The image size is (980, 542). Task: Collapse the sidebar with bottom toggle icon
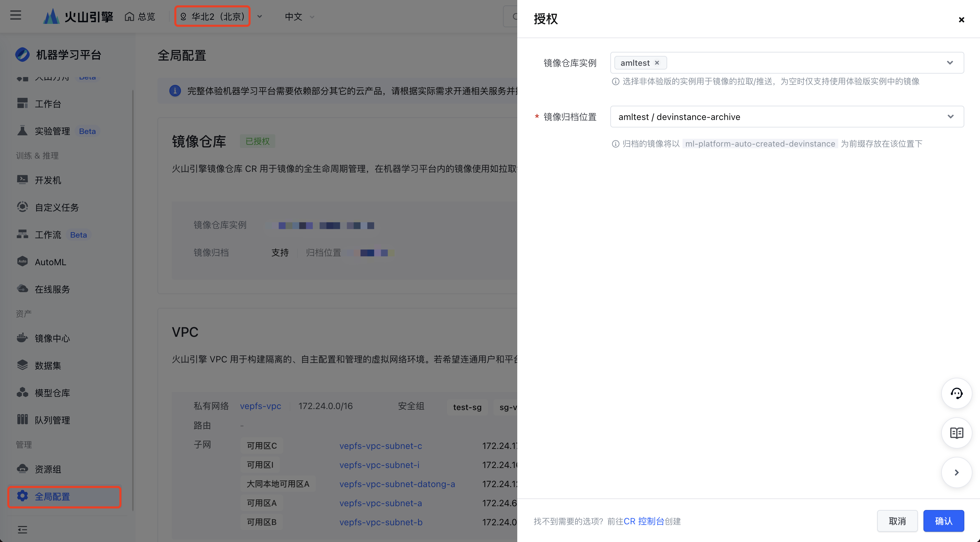(x=22, y=529)
